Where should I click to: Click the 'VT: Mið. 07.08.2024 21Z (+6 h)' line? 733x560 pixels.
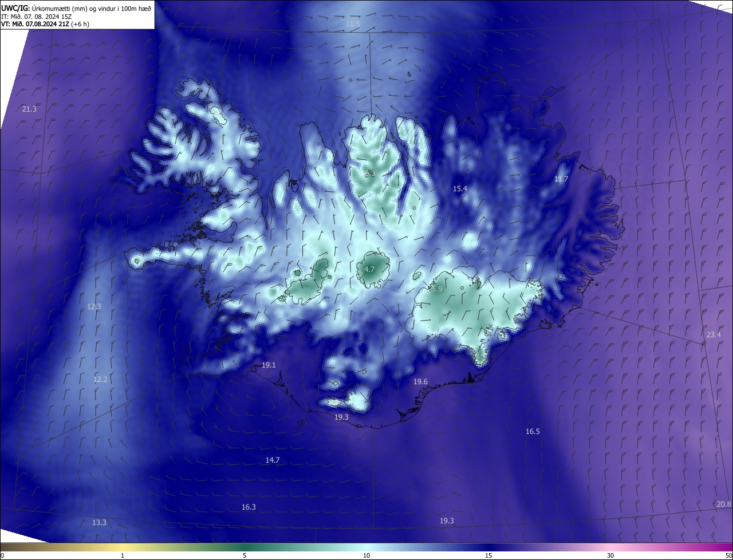coord(45,24)
